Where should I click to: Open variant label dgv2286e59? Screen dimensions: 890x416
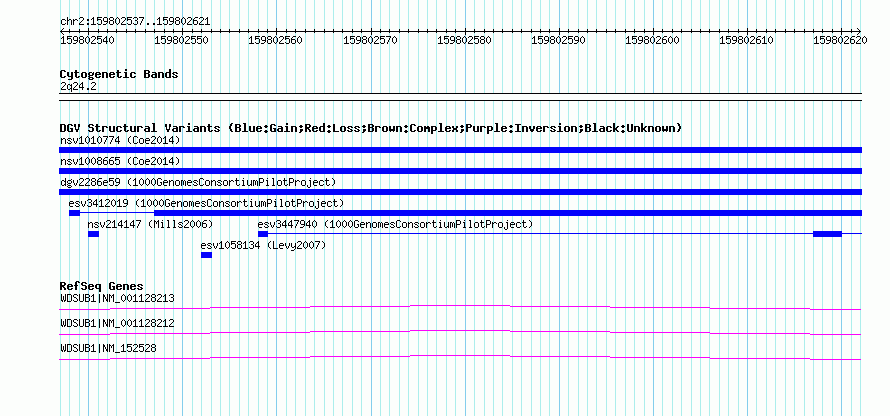click(x=198, y=182)
